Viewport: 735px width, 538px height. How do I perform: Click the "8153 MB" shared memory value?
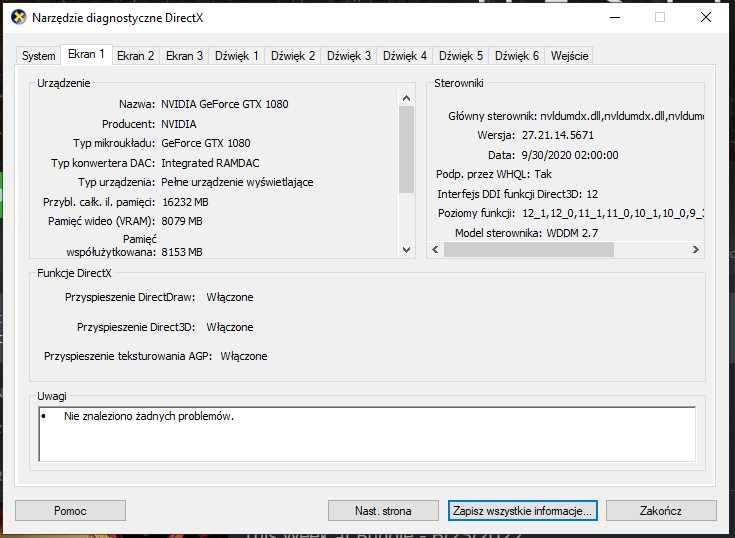click(x=182, y=252)
